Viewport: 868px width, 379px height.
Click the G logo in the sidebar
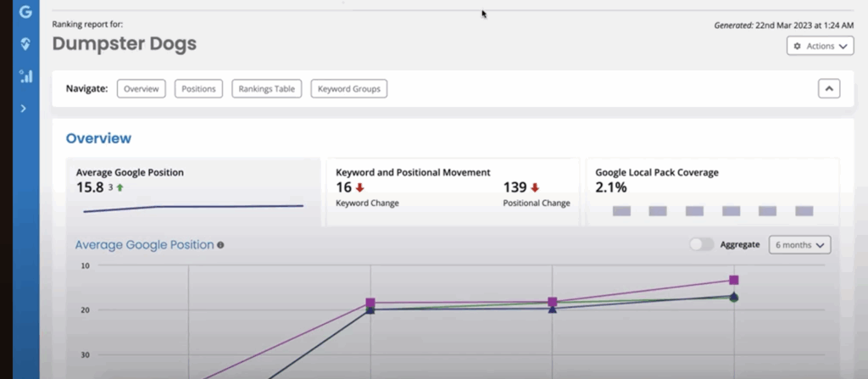[x=25, y=13]
